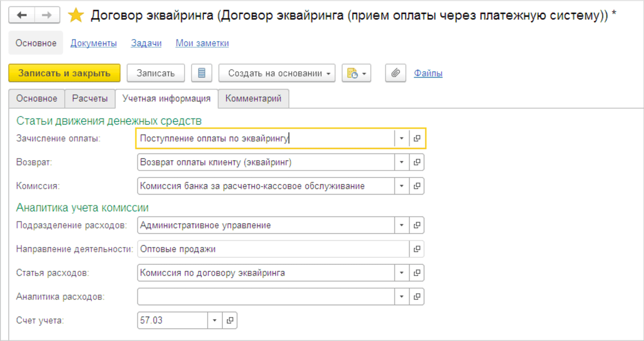Click the Комиссия банка field
Viewport: 644px width, 341px height.
click(x=266, y=186)
